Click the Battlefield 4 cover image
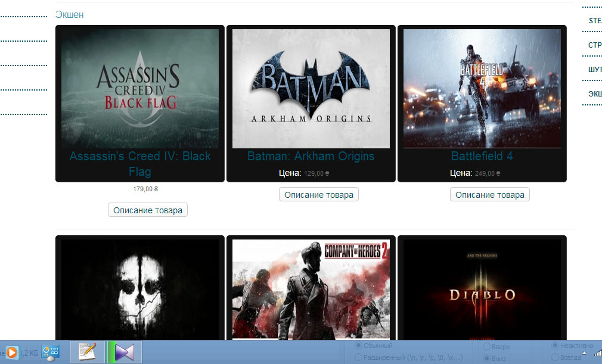The width and height of the screenshot is (602, 364). [482, 89]
